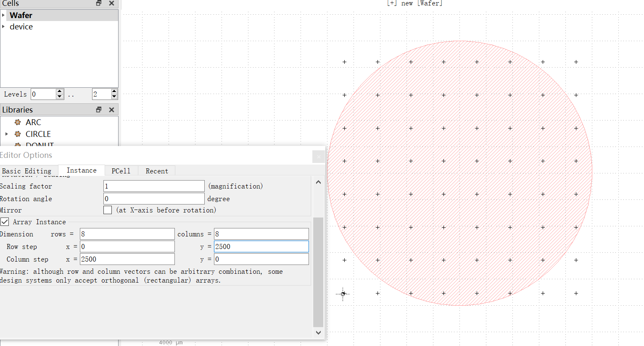Viewport: 644px width, 346px height.
Task: Click the DONUT library icon
Action: (18, 145)
